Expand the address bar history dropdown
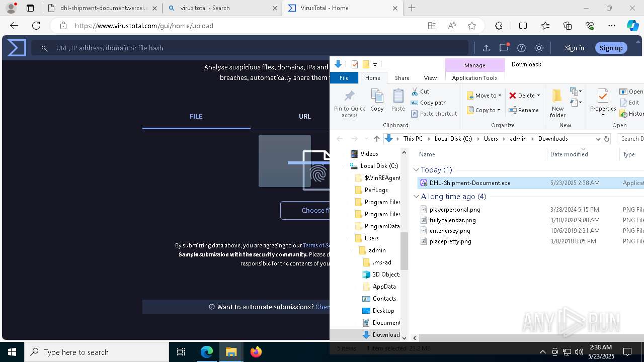Screen dimensions: 644x362 point(598,139)
